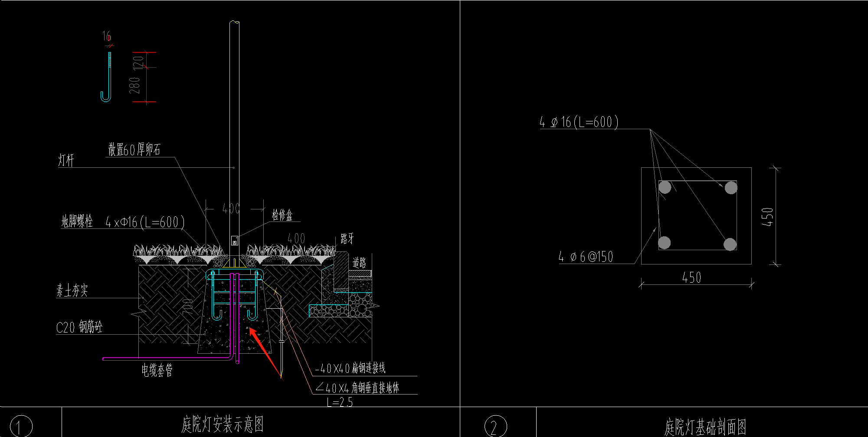This screenshot has width=868, height=437.
Task: Click the 道路 label
Action: coord(359,262)
